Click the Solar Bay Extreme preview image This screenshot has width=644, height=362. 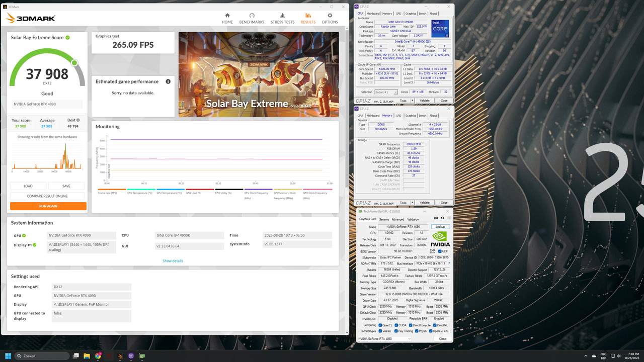tap(259, 74)
